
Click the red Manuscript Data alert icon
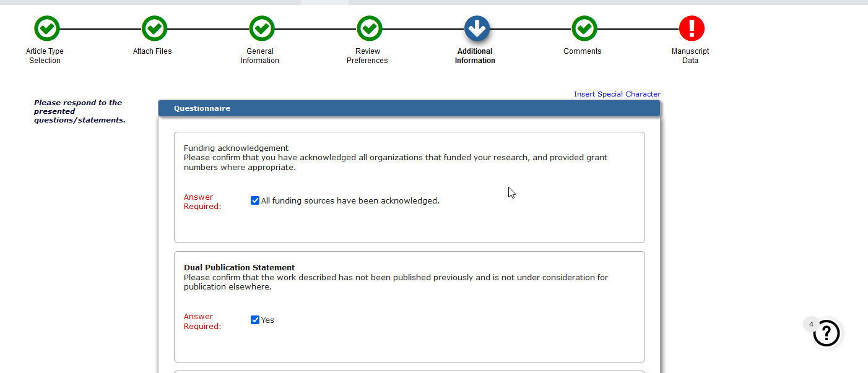click(692, 28)
